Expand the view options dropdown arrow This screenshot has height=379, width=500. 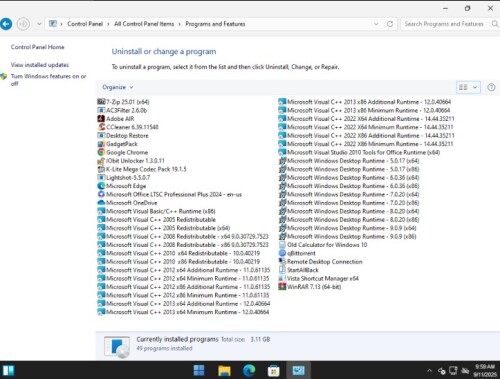coord(475,87)
